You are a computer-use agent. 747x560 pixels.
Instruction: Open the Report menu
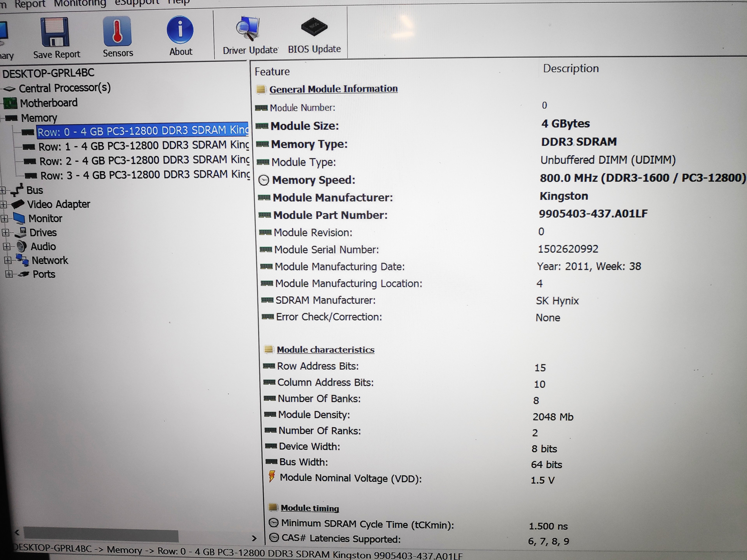tap(30, 4)
